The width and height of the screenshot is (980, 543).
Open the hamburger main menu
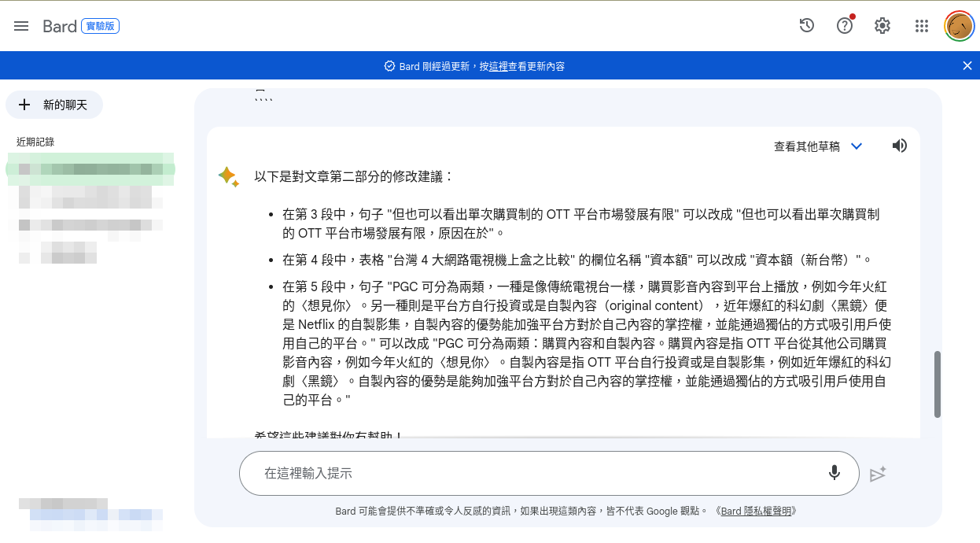pos(21,26)
